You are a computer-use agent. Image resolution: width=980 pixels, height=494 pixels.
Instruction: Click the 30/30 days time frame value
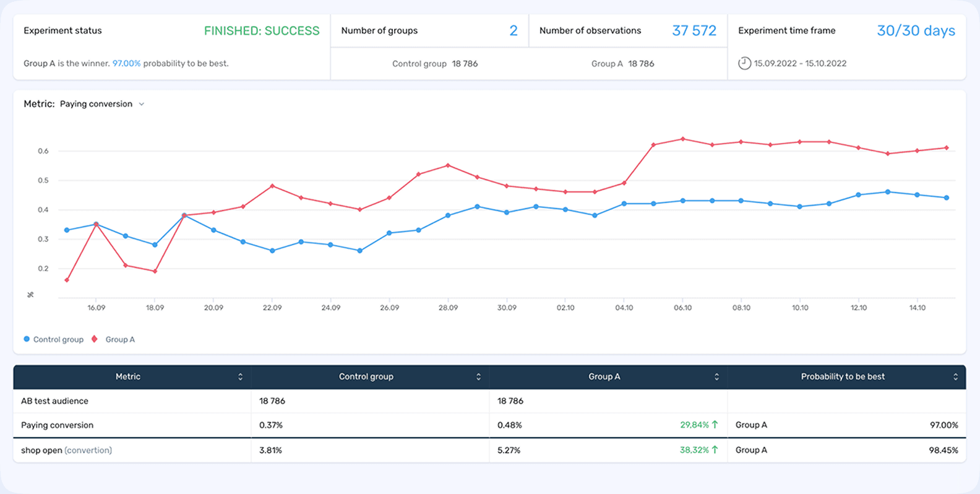click(x=916, y=30)
